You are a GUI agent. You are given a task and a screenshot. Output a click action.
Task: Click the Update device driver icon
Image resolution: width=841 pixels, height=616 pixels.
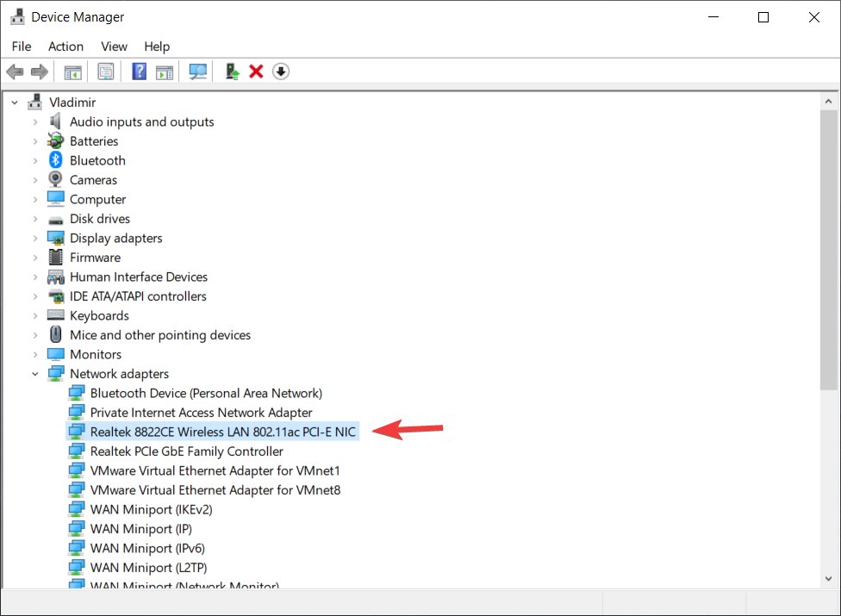pos(232,72)
